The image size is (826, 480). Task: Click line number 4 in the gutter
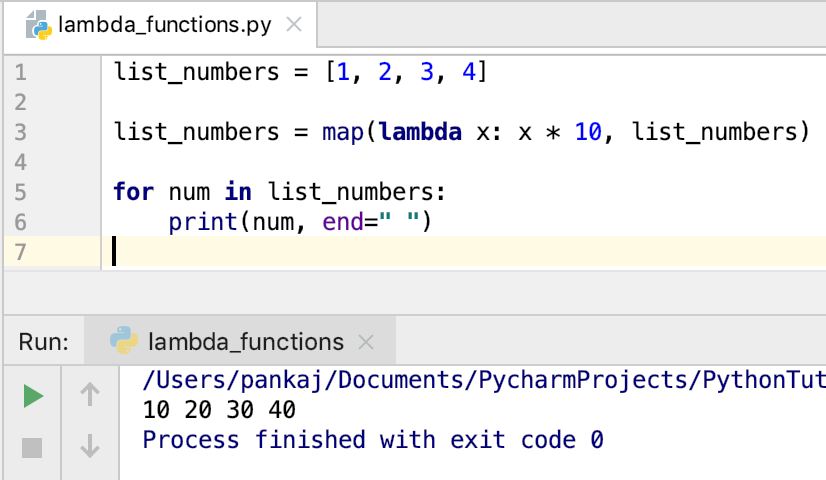coord(21,162)
